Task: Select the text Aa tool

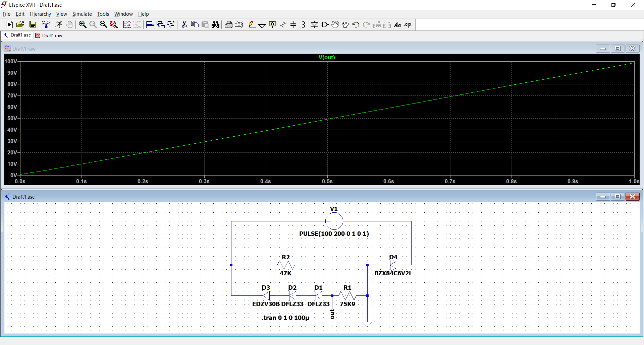Action: (x=397, y=24)
